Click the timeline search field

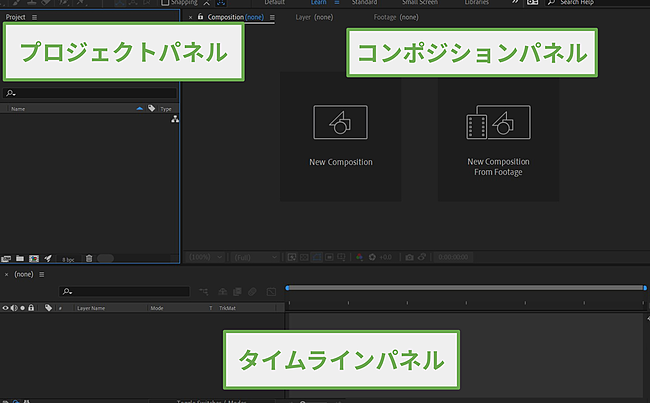tap(124, 291)
